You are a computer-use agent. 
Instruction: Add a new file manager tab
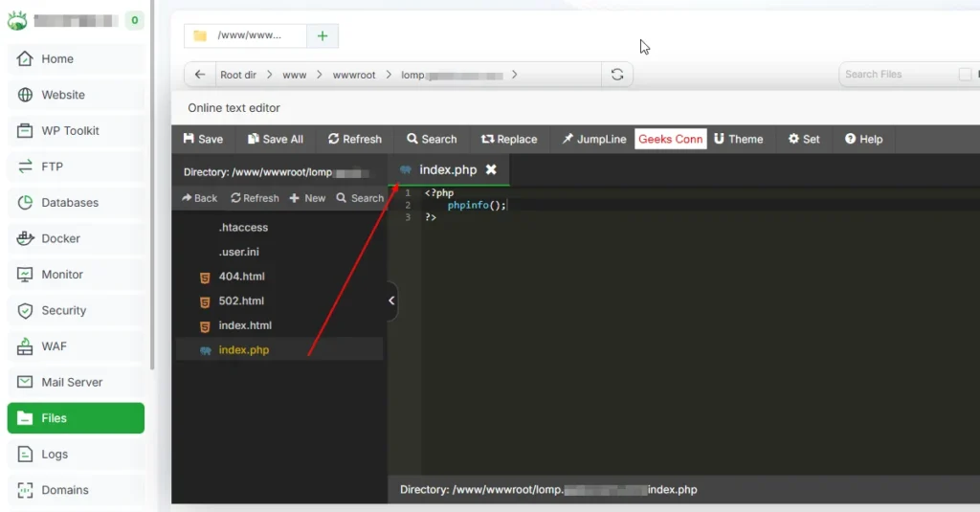[323, 35]
